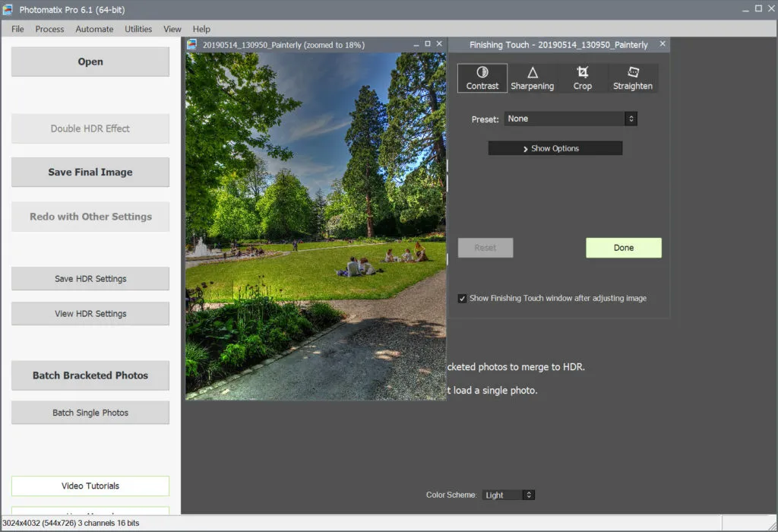Click the image window icon beside the filename
This screenshot has height=532, width=778.
tap(192, 45)
